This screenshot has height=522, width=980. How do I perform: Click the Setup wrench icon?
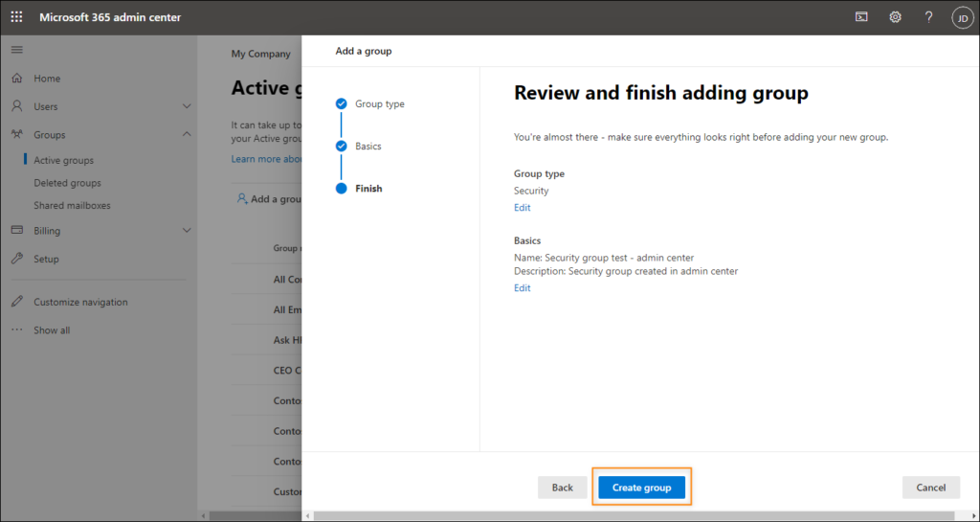[17, 259]
